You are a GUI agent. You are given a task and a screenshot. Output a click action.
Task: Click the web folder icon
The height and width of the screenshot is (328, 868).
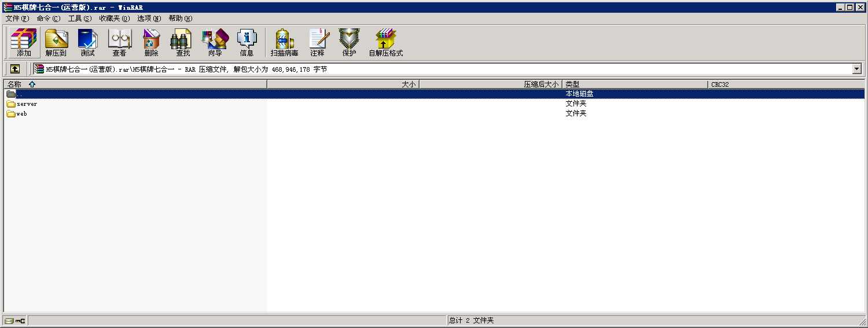[x=11, y=114]
